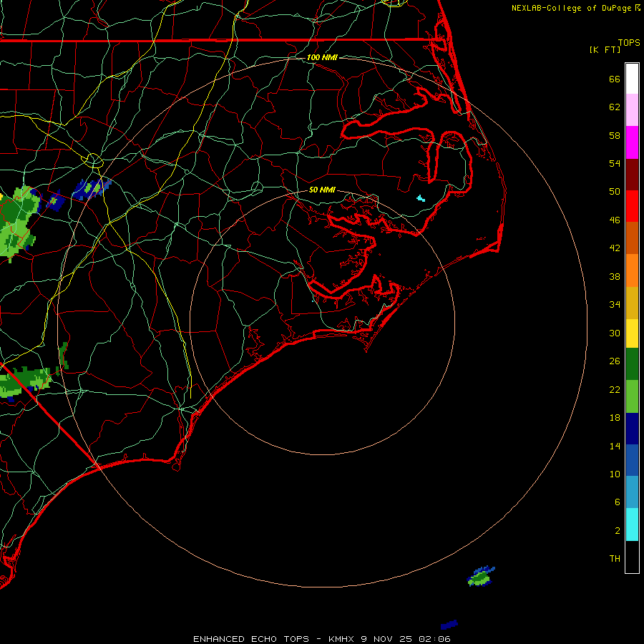Click the 38 legend value
This screenshot has width=644, height=644.
tap(615, 276)
